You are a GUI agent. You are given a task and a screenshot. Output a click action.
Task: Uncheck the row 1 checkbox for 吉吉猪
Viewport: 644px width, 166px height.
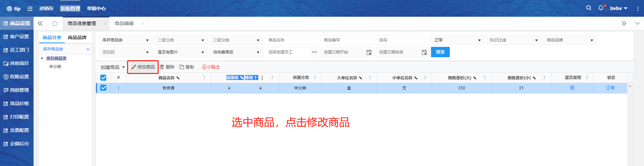pos(103,88)
